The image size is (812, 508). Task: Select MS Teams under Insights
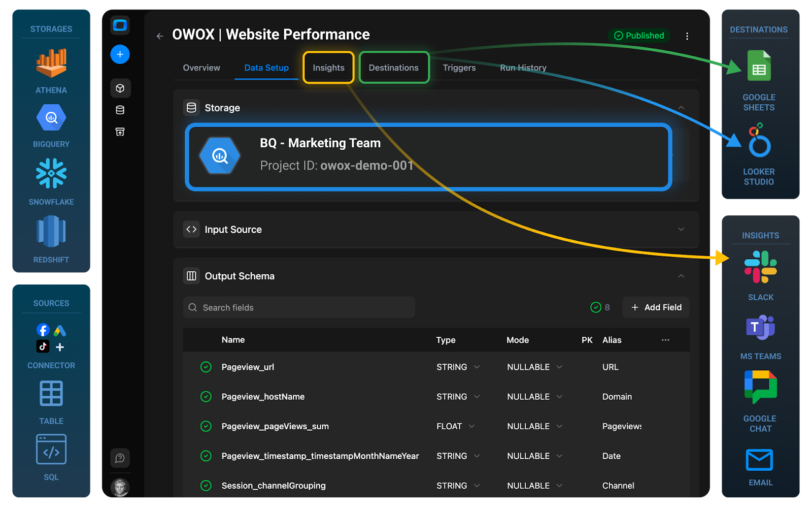[x=760, y=329]
